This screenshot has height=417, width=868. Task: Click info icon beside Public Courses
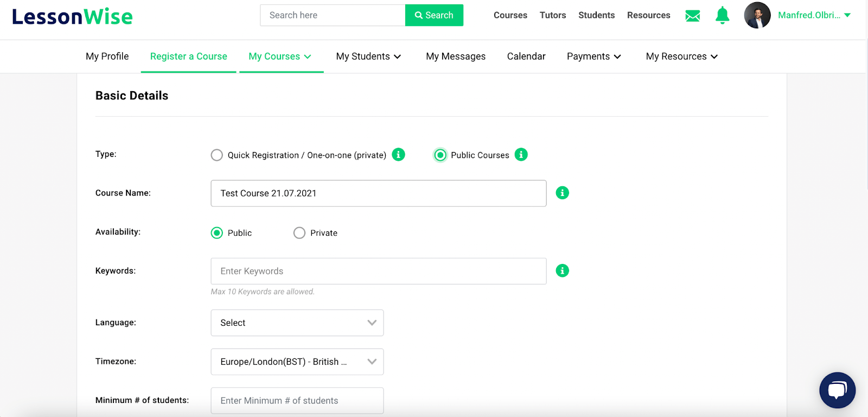click(521, 155)
